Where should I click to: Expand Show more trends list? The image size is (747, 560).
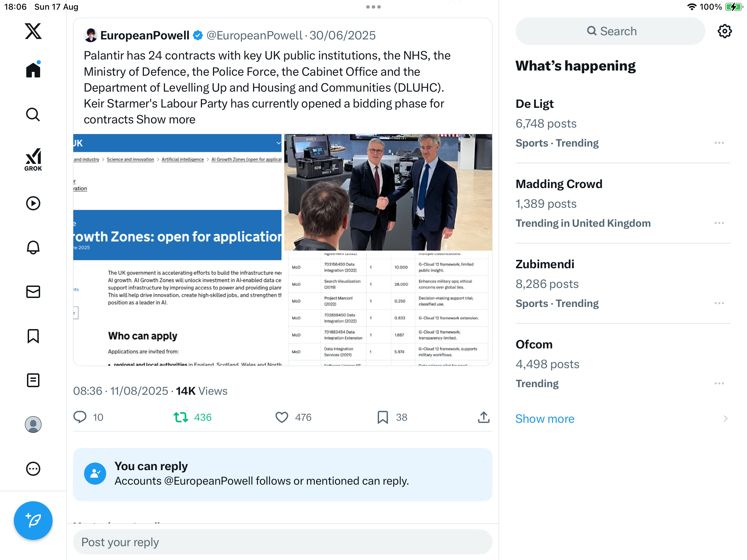tap(545, 419)
